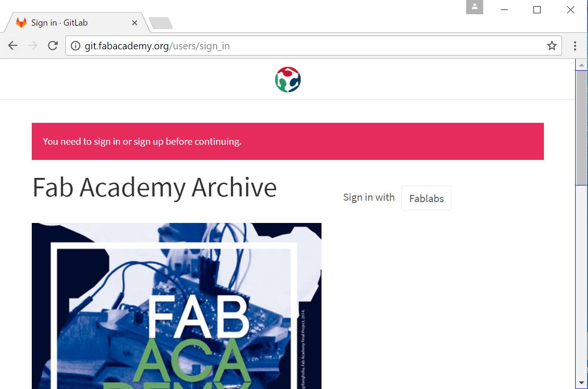Open the Chrome user profile icon
588x389 pixels.
(x=475, y=7)
